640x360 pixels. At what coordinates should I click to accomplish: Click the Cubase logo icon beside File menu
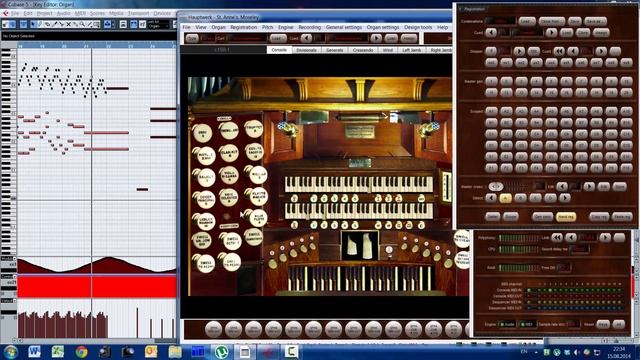[x=5, y=13]
